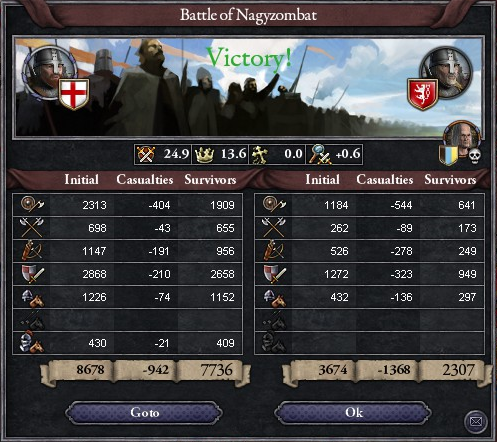The image size is (497, 442).
Task: Click the crossed swords warscore icon
Action: (x=146, y=154)
